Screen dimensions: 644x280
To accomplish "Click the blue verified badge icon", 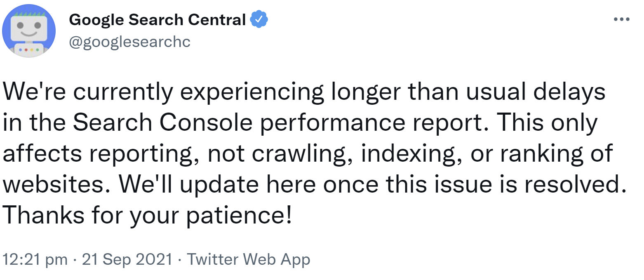I will click(260, 19).
